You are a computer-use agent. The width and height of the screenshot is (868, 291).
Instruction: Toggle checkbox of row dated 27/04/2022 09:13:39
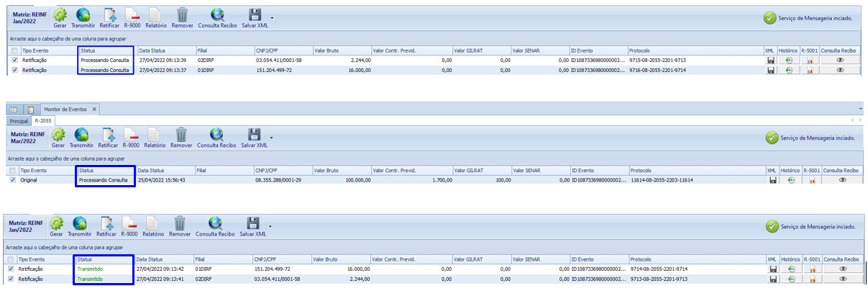(x=15, y=61)
